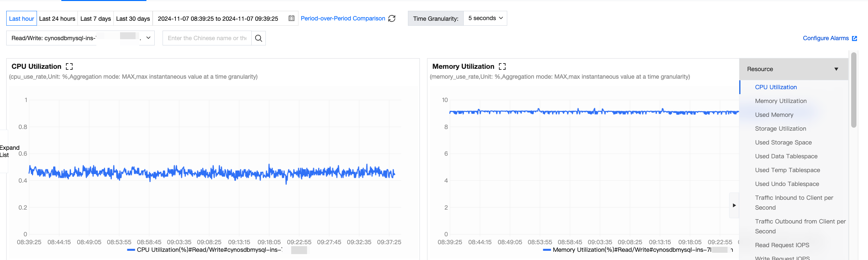Viewport: 868px width, 260px height.
Task: Toggle Memory Utilization legend series
Action: tap(547, 249)
